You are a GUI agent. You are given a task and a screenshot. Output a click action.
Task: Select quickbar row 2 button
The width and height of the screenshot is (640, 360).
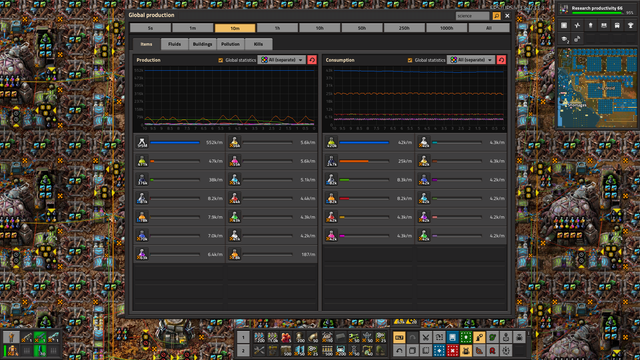pyautogui.click(x=243, y=351)
